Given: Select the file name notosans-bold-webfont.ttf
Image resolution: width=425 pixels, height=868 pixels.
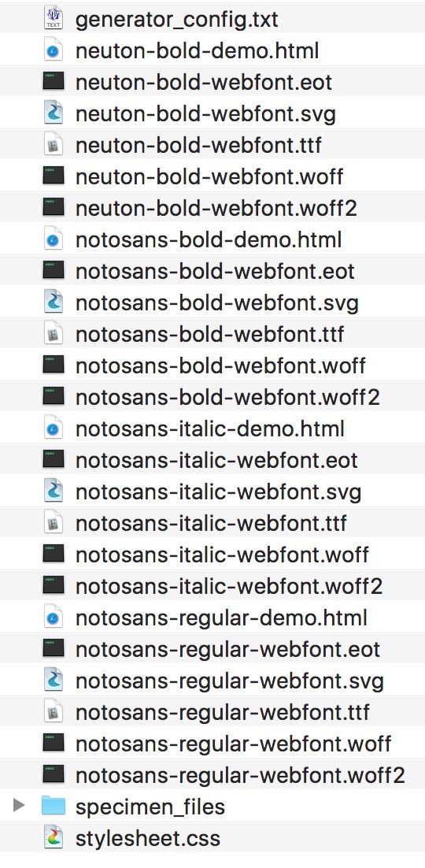Looking at the screenshot, I should tap(209, 335).
